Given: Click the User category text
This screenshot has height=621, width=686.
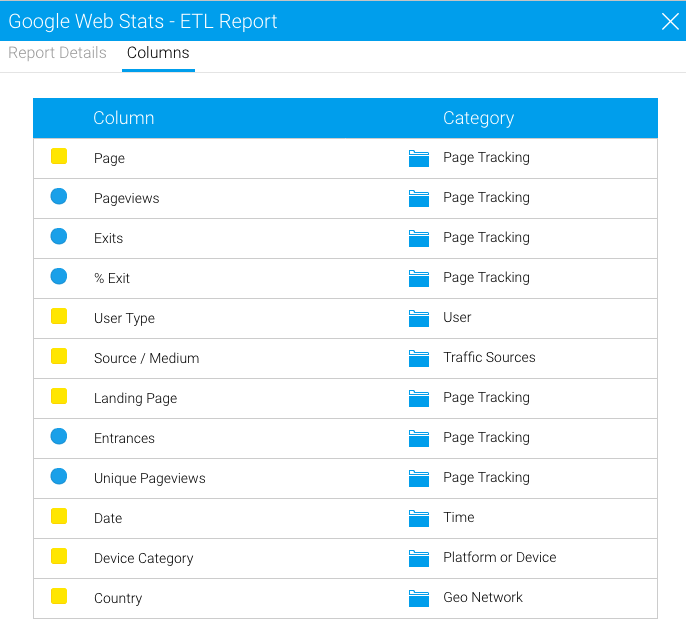Looking at the screenshot, I should [457, 317].
